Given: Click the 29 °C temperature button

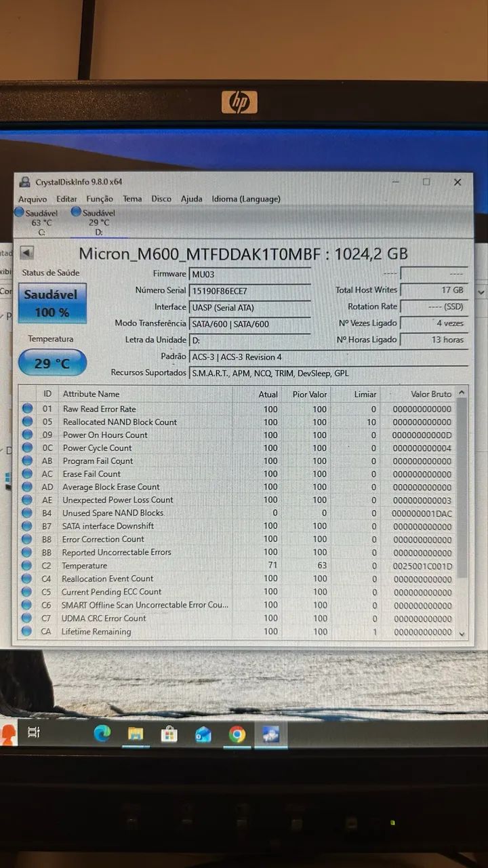Looking at the screenshot, I should tap(52, 363).
